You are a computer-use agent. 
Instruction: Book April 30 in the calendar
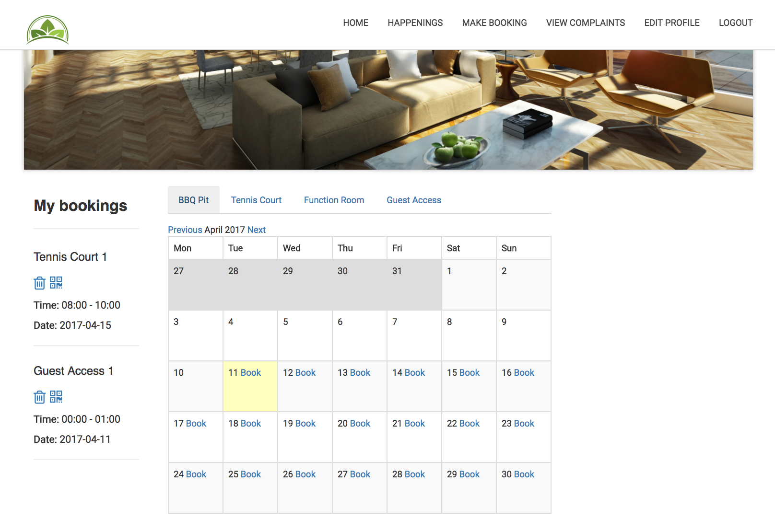click(524, 474)
